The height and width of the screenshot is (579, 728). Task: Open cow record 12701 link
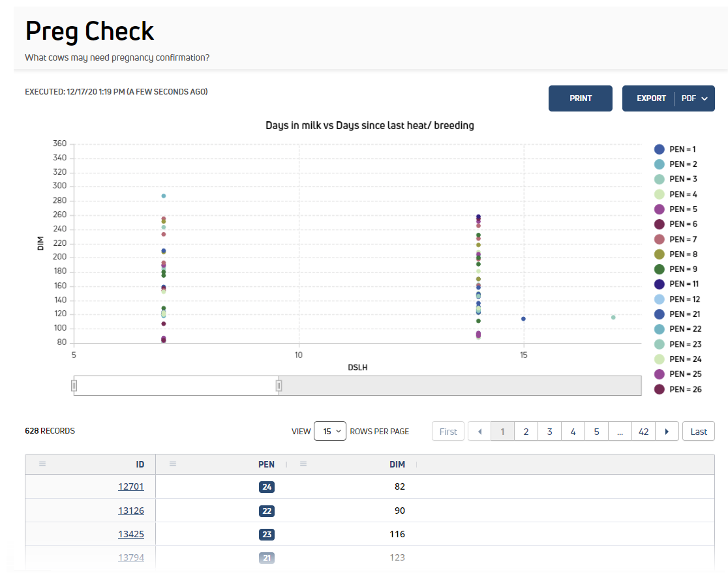131,486
